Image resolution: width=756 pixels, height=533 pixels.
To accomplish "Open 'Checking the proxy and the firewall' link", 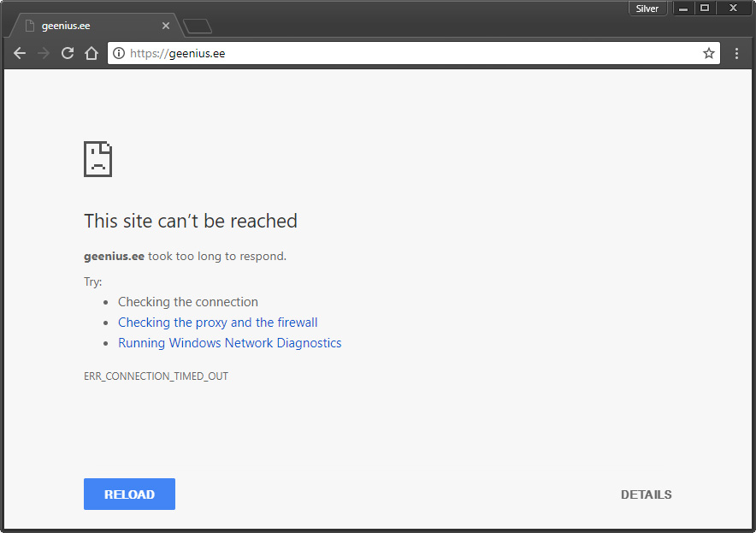I will click(x=217, y=323).
